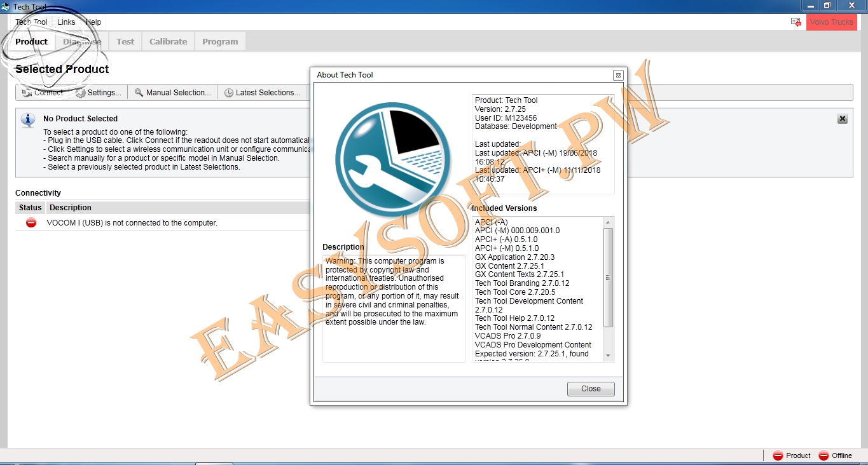Viewport: 868px width, 465px height.
Task: Close the About Tech Tool dialog with X
Action: [617, 75]
